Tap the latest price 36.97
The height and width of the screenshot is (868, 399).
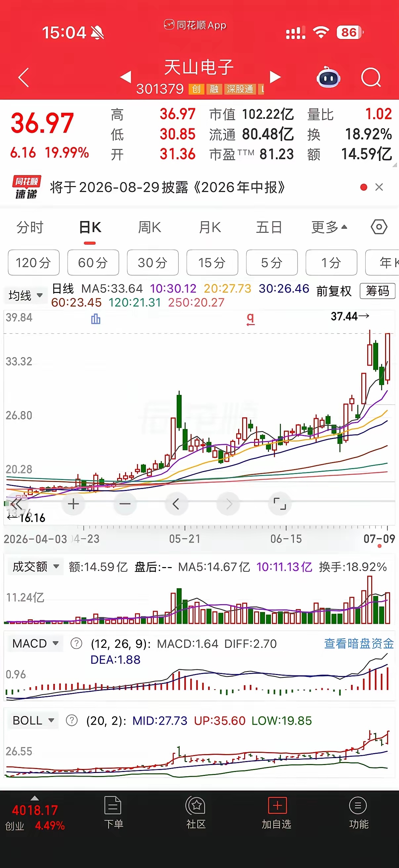click(x=42, y=123)
